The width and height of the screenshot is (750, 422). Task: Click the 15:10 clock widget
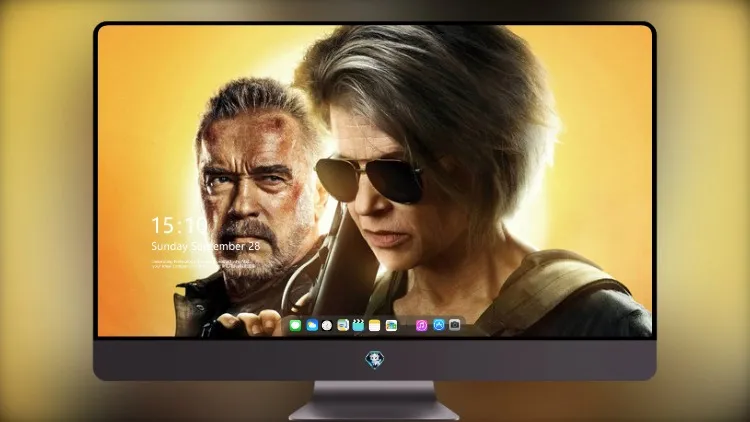point(179,225)
